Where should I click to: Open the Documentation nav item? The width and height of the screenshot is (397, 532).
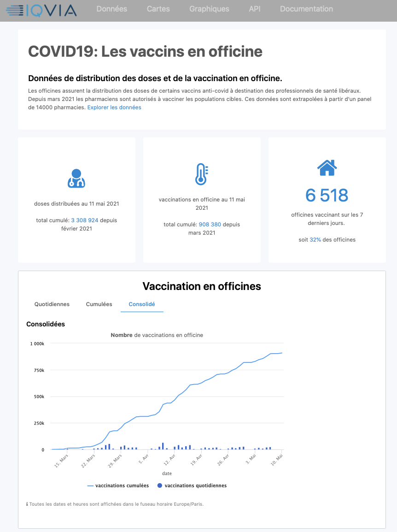(x=306, y=9)
